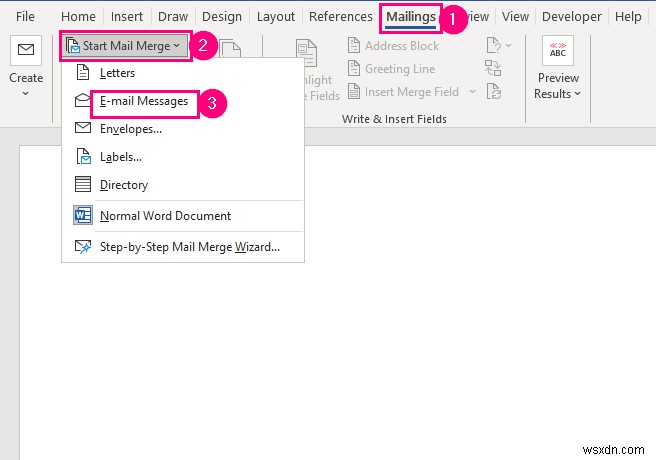Open the Rules dropdown icon
This screenshot has width=656, height=460.
(x=499, y=45)
